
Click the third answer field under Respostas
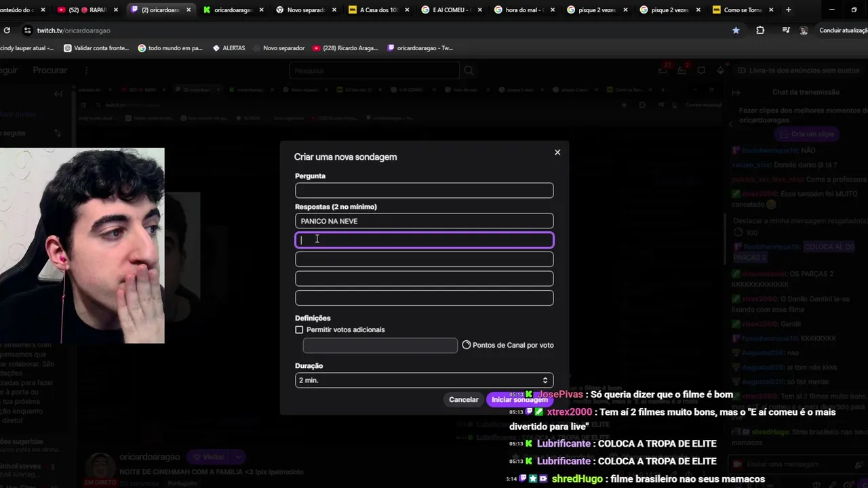[x=424, y=259]
